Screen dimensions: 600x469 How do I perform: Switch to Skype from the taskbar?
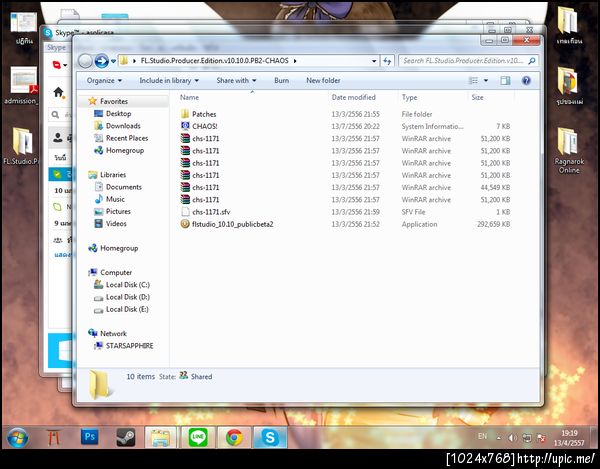coord(270,437)
